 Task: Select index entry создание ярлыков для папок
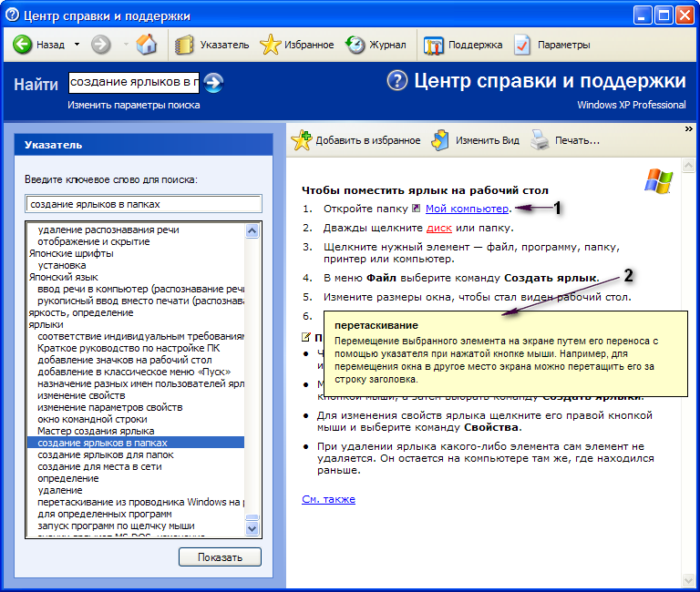(106, 454)
